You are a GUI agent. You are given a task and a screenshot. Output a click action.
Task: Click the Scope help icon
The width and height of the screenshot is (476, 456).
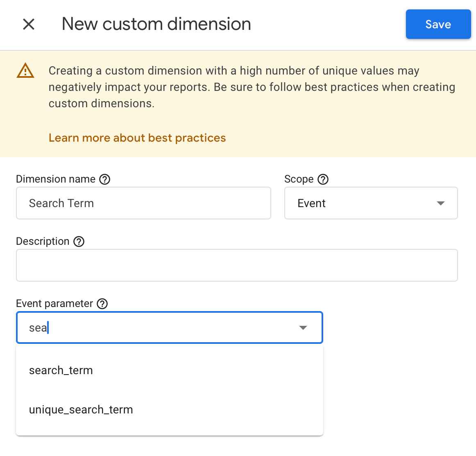323,179
